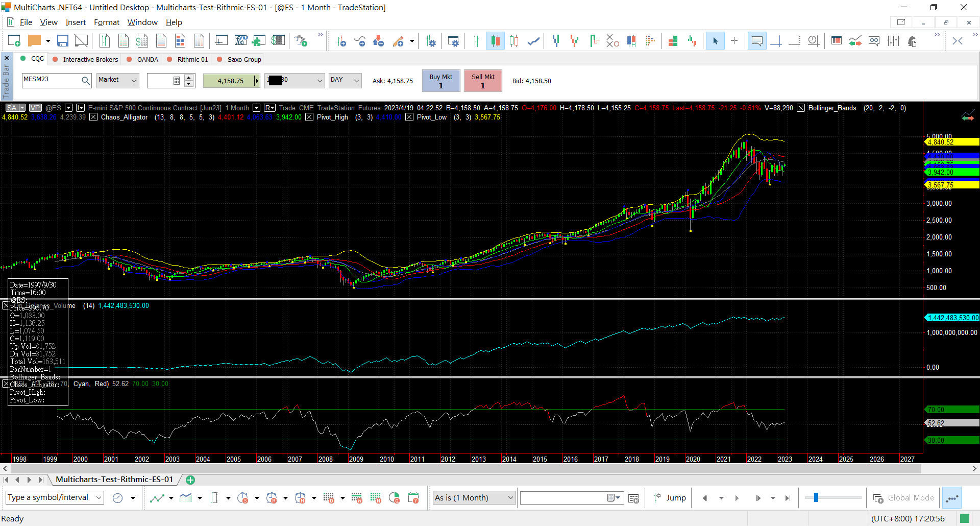
Task: Click the Insert Study curve-plus icon
Action: click(x=360, y=41)
